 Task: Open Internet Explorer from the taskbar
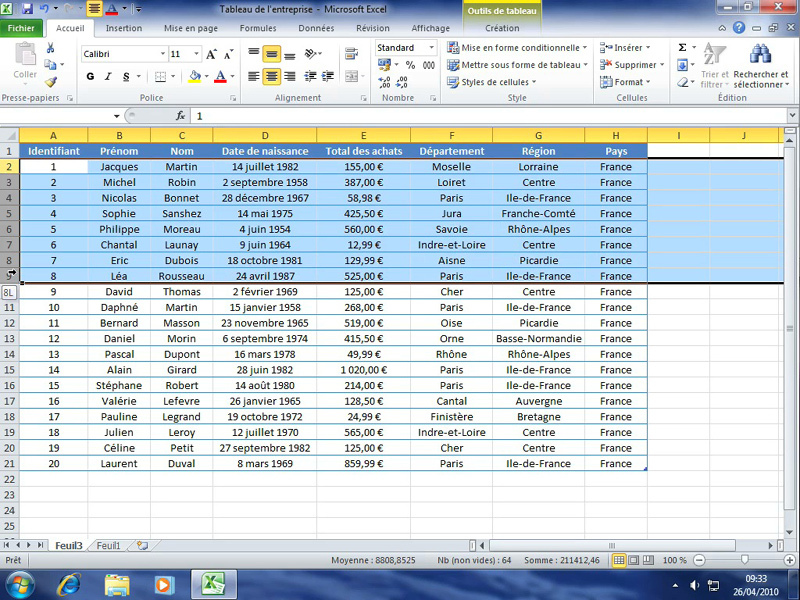(69, 584)
